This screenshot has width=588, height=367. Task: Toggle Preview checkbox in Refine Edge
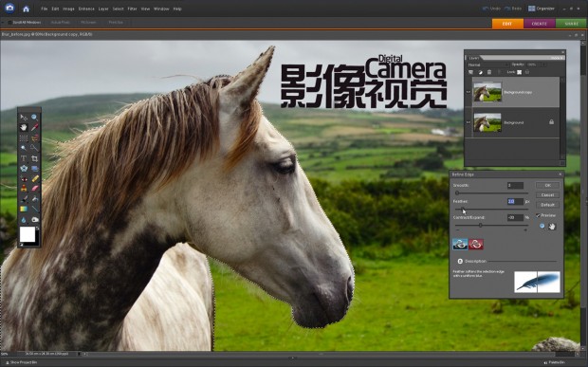tap(538, 215)
